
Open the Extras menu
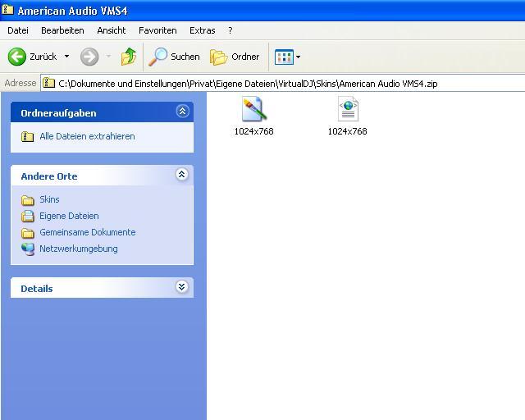pos(203,30)
